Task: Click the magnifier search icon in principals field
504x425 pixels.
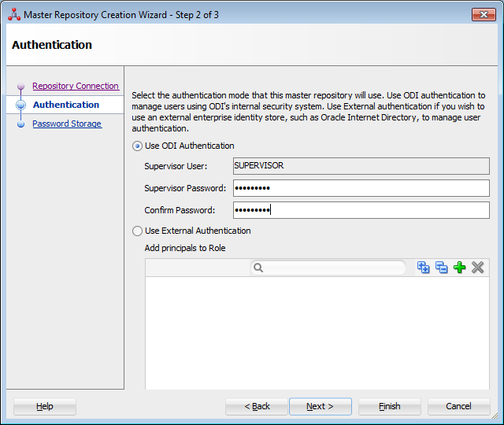Action: tap(258, 268)
